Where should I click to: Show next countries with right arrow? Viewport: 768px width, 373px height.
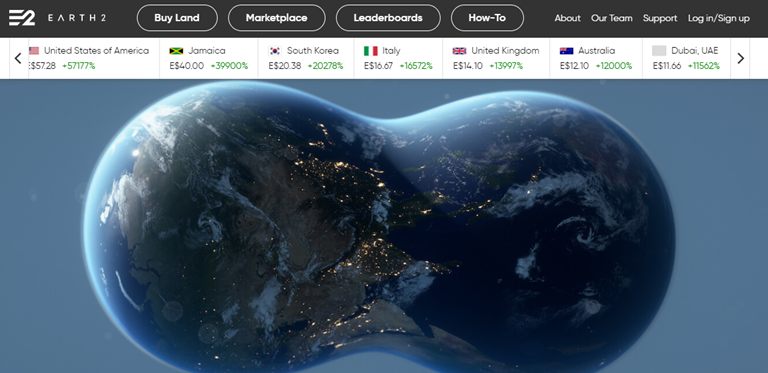tap(740, 58)
